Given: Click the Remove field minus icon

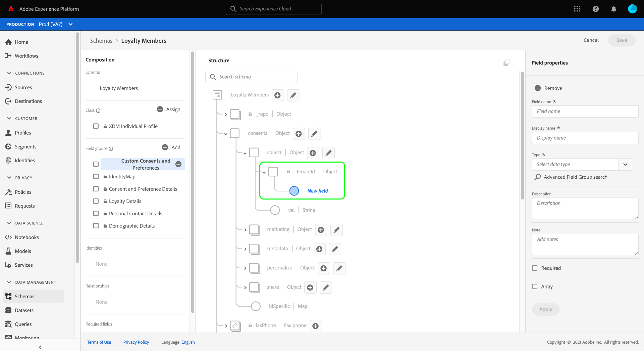Looking at the screenshot, I should pos(538,88).
